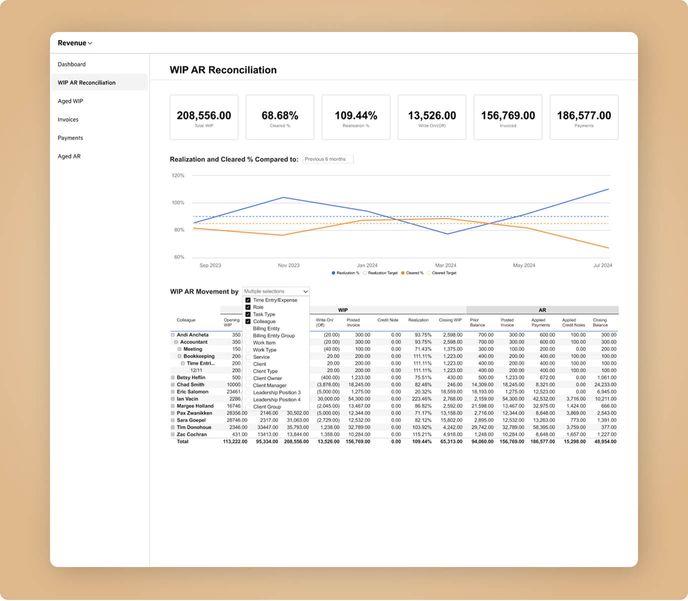Navigate to Invoices in the sidebar
The width and height of the screenshot is (688, 601).
(x=68, y=119)
